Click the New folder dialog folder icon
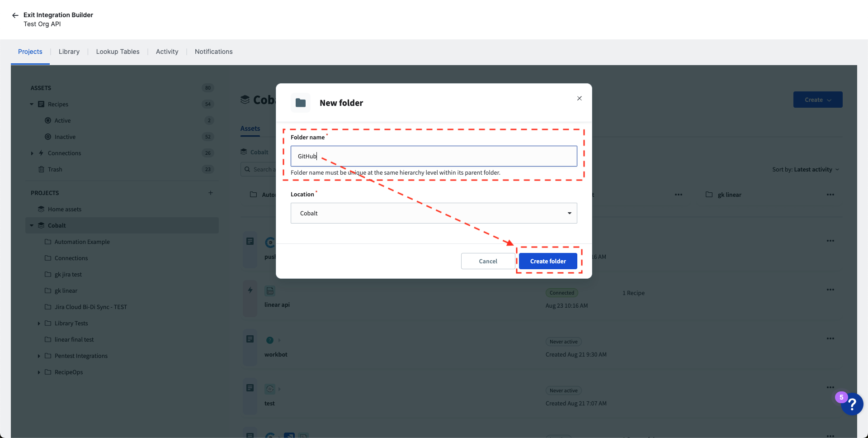868x438 pixels. point(301,103)
